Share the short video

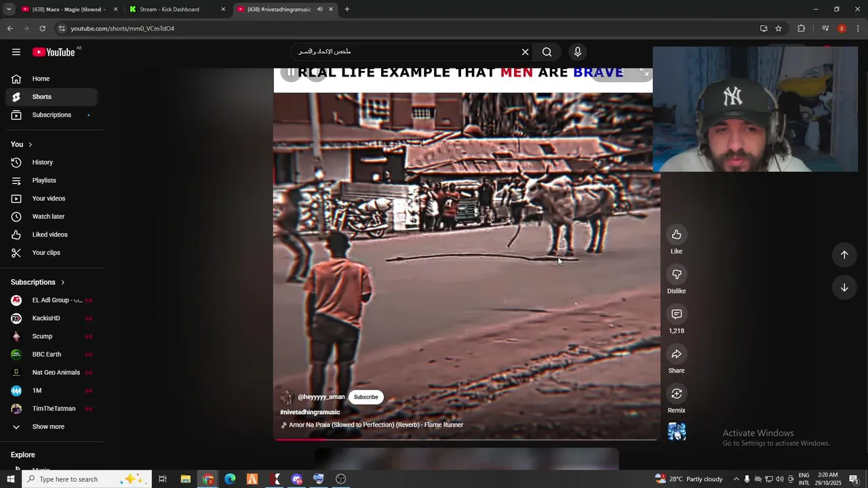(x=676, y=354)
